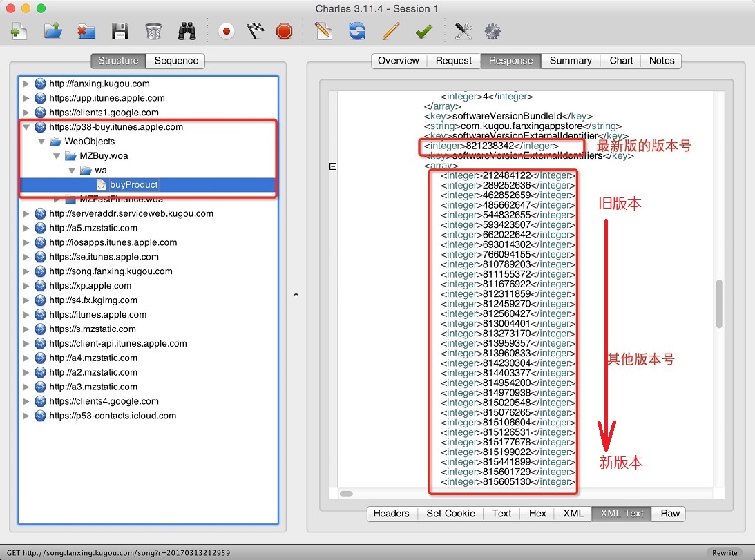Select https://s.mzstatic.com host
The image size is (755, 560).
[x=93, y=329]
